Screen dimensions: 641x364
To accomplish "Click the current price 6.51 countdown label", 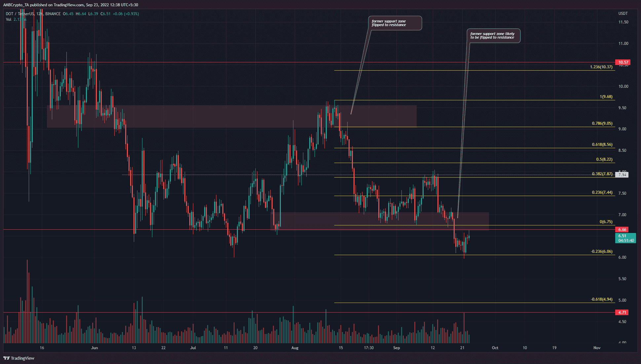I will click(x=626, y=238).
